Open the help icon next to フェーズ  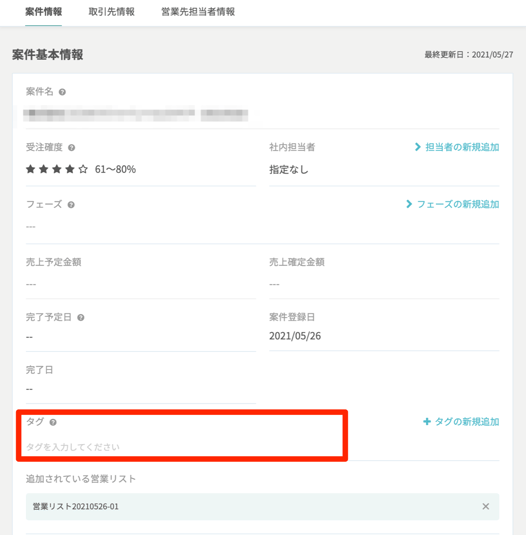tap(71, 205)
